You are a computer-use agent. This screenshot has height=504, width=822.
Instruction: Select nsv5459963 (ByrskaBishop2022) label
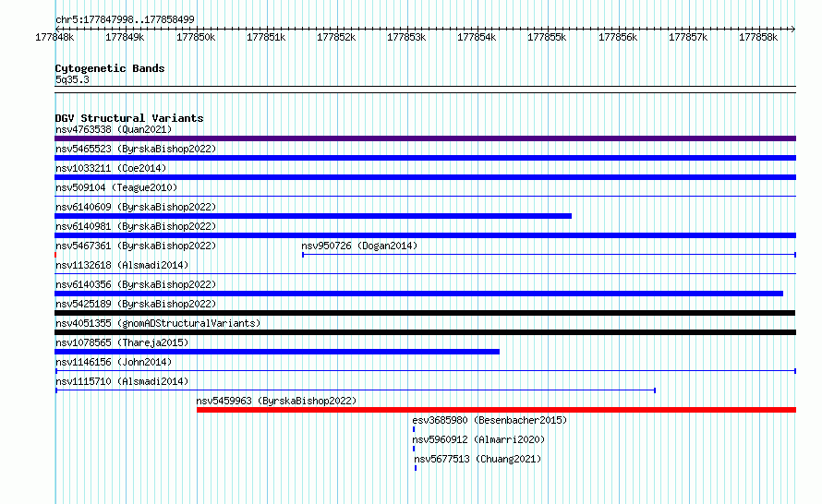276,401
